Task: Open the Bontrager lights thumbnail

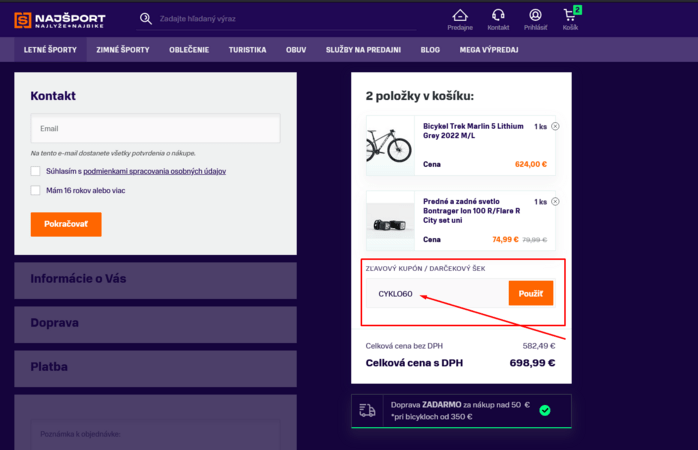Action: pyautogui.click(x=390, y=221)
